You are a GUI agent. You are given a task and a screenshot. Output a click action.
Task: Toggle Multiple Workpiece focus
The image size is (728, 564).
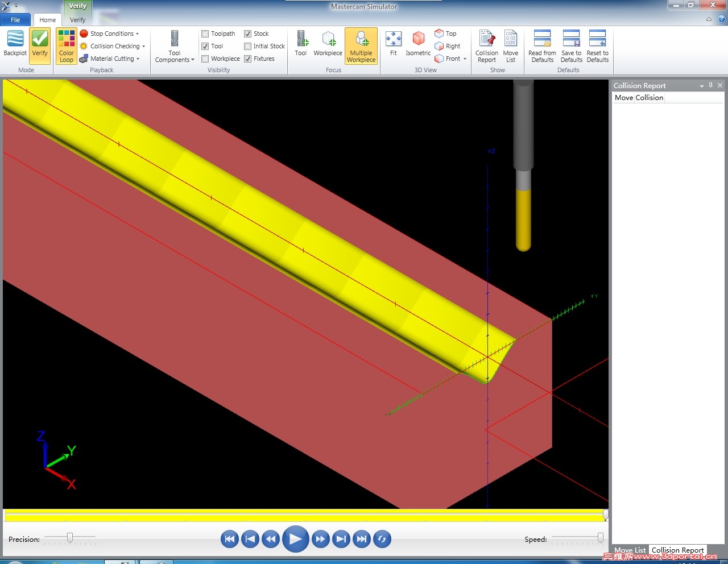[361, 46]
